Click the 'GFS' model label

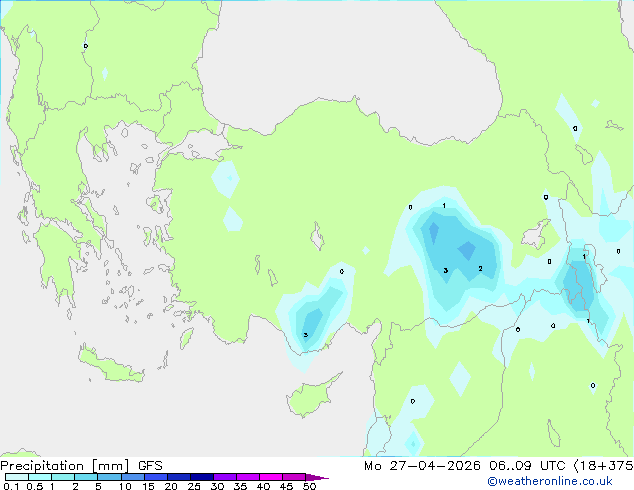[150, 466]
